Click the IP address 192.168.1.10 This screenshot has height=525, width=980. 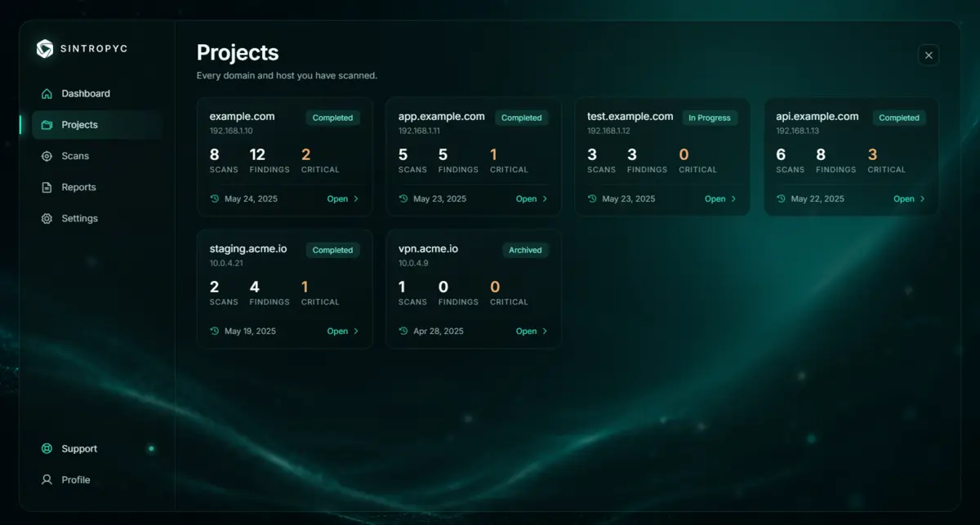[x=231, y=131]
